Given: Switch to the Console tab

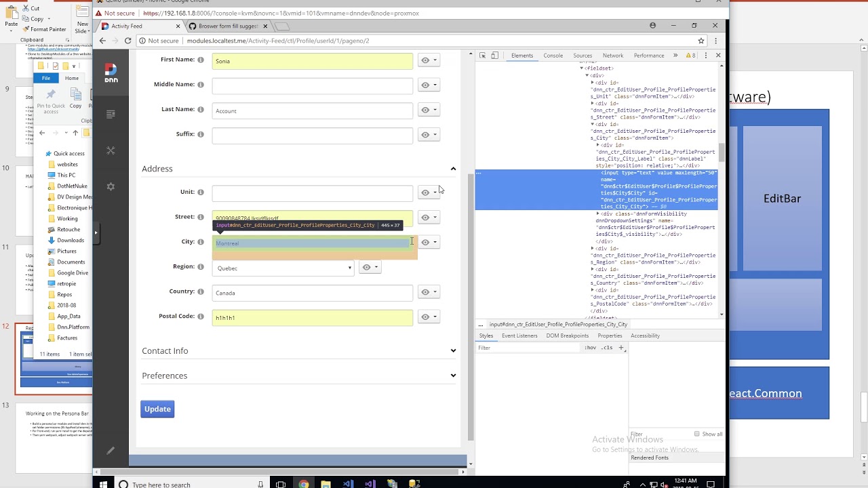Looking at the screenshot, I should click(553, 56).
